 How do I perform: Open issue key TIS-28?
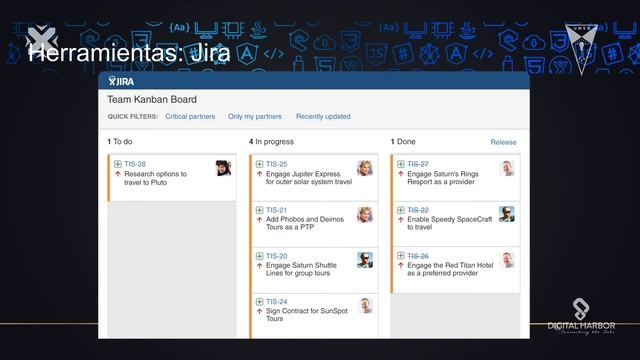click(135, 164)
